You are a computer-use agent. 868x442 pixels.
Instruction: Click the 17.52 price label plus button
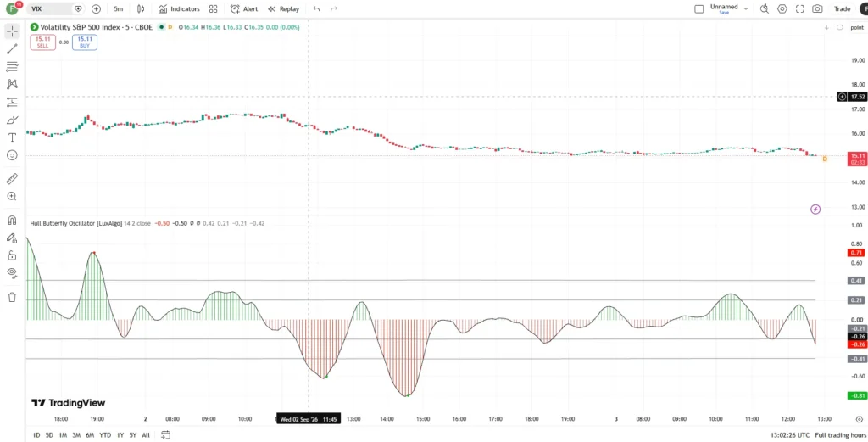(x=842, y=97)
